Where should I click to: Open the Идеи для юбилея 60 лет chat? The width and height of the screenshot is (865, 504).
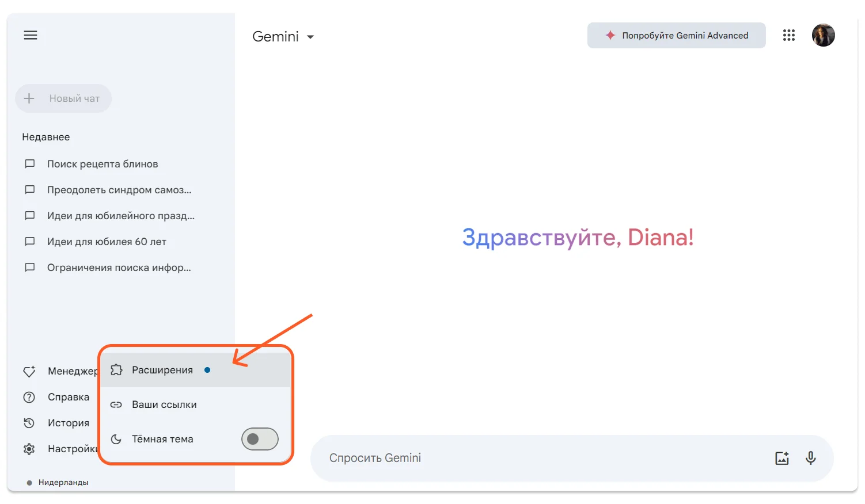pyautogui.click(x=107, y=242)
